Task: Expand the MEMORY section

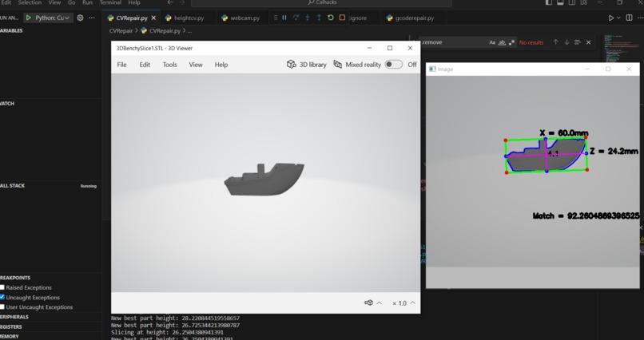Action: tap(10, 336)
